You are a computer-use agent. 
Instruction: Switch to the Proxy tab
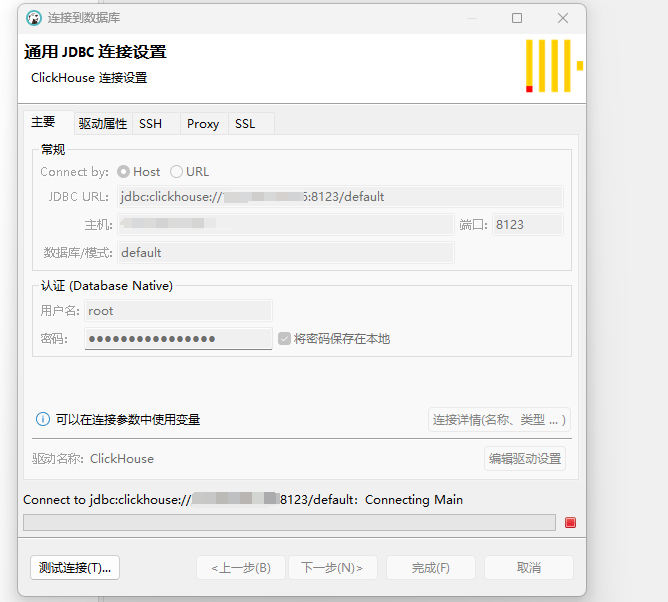point(203,124)
